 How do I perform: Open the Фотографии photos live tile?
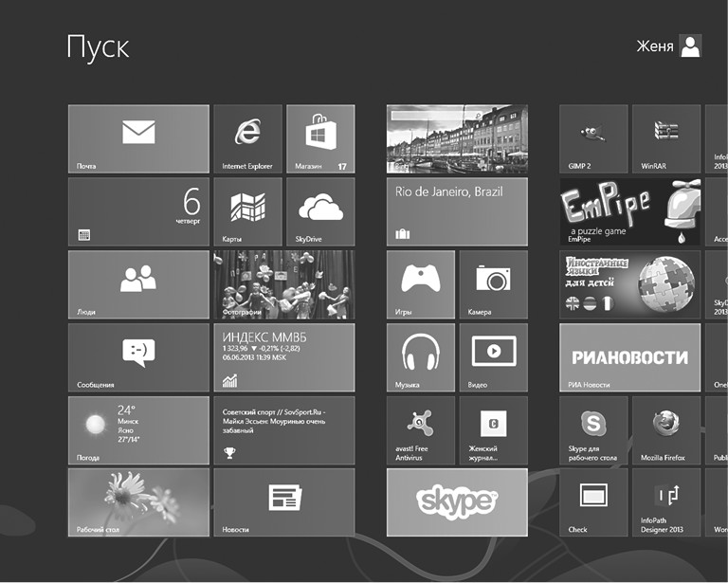[284, 284]
